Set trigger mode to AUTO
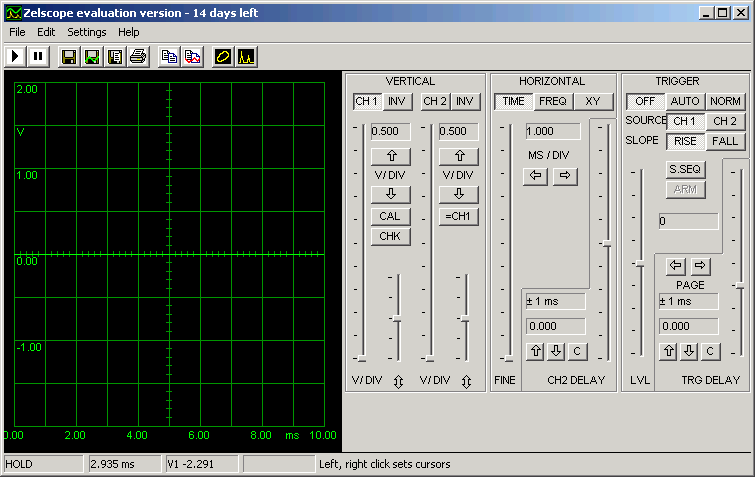 (685, 102)
